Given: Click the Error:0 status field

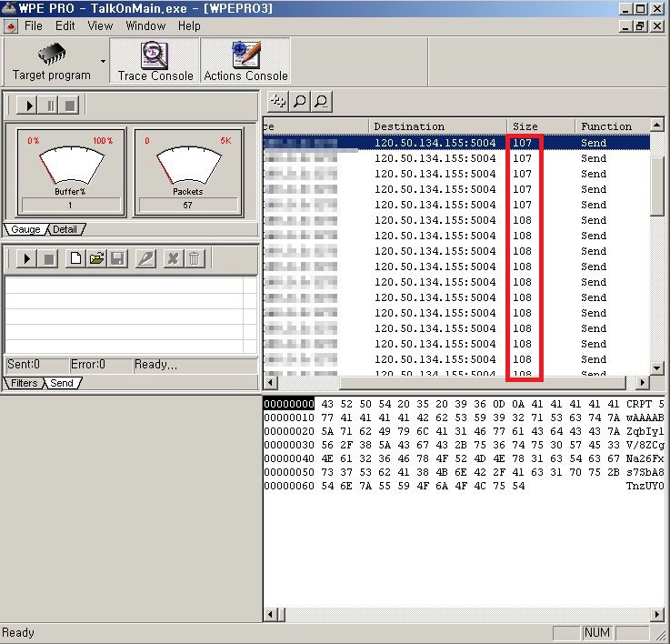Looking at the screenshot, I should (100, 365).
